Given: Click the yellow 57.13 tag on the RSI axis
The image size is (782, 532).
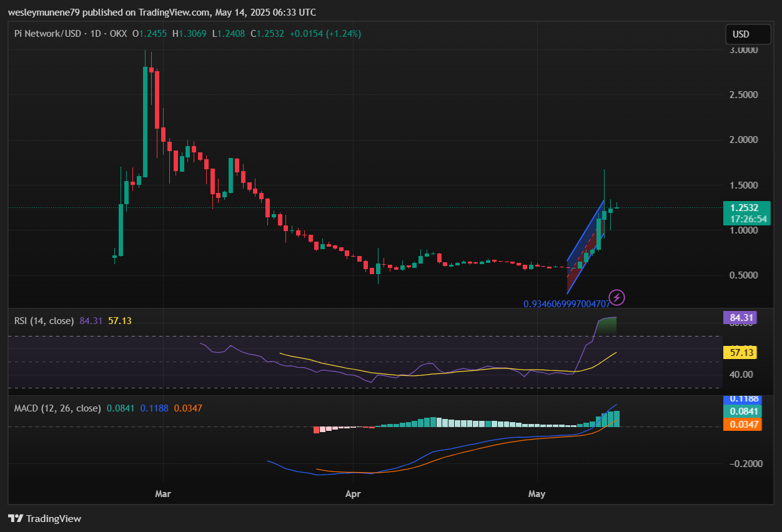Looking at the screenshot, I should pyautogui.click(x=740, y=353).
